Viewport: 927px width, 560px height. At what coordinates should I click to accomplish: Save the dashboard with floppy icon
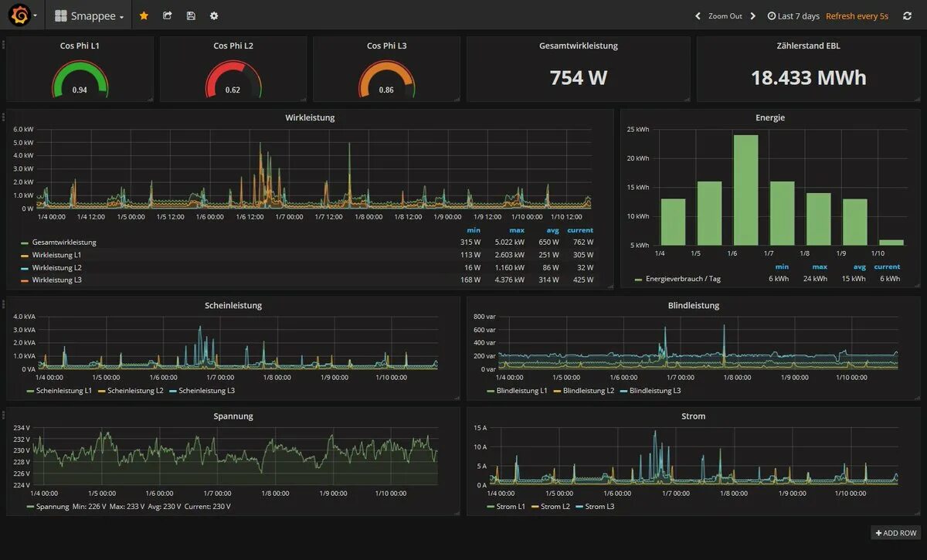pos(191,15)
